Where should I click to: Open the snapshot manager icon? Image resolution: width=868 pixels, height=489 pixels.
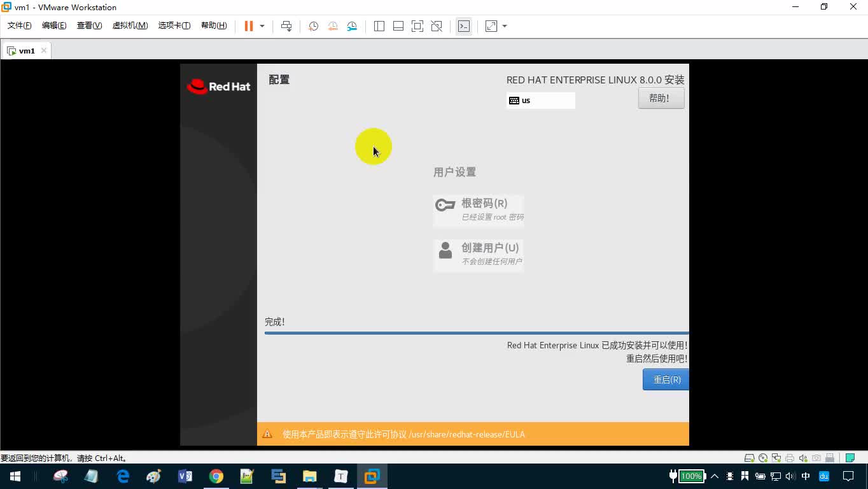[x=352, y=26]
